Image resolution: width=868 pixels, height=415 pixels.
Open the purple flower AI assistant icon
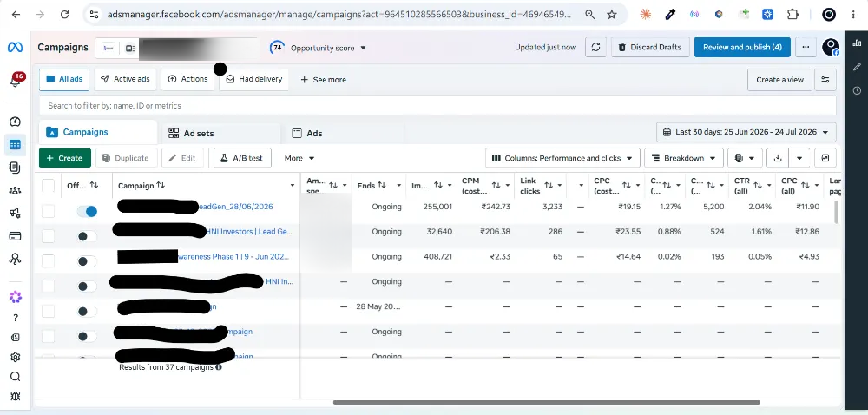[15, 297]
